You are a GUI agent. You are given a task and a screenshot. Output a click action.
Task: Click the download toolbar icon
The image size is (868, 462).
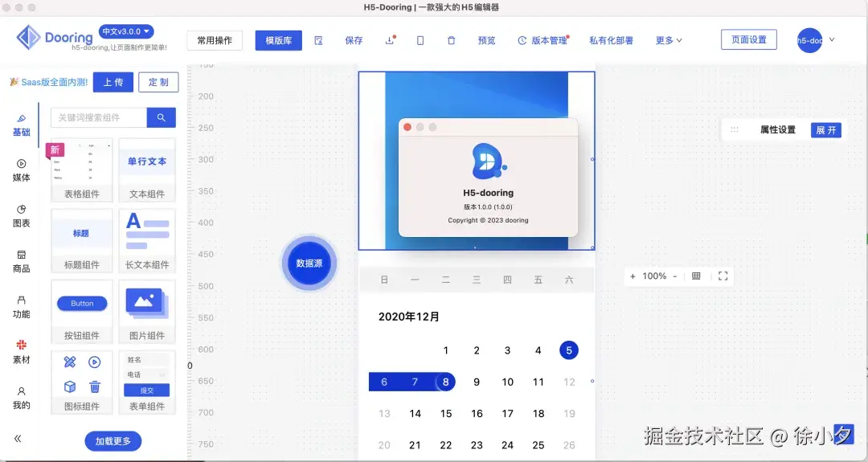pos(390,40)
